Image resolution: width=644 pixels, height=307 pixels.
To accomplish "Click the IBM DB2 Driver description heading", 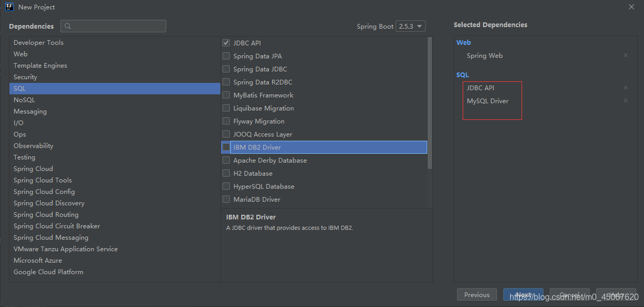I will (x=251, y=217).
